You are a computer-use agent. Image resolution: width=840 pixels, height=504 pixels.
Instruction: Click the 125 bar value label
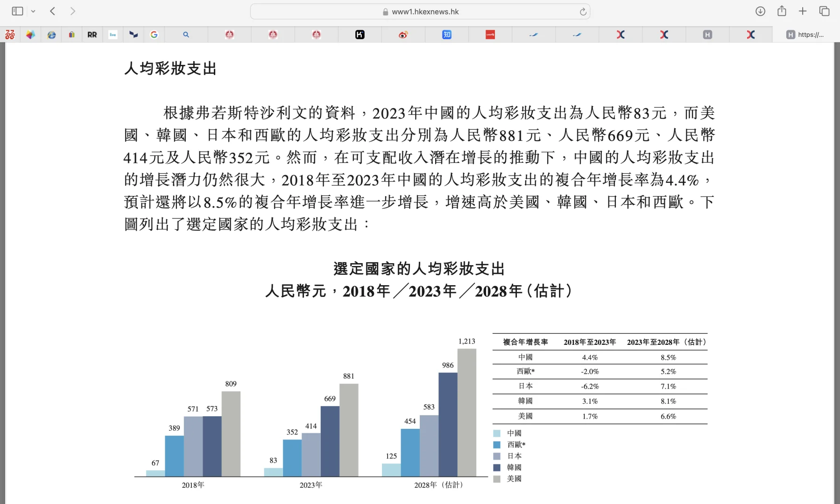391,456
